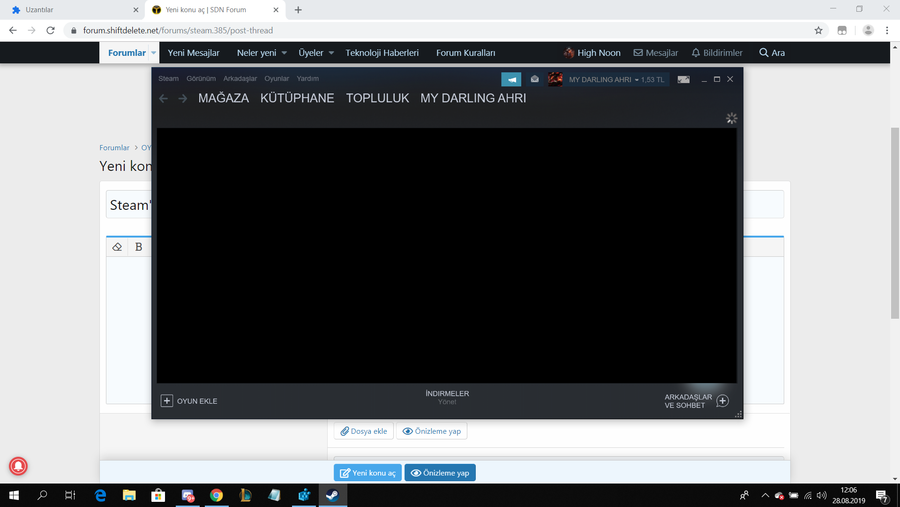Go back in Steam navigation
This screenshot has width=900, height=507.
pos(164,99)
